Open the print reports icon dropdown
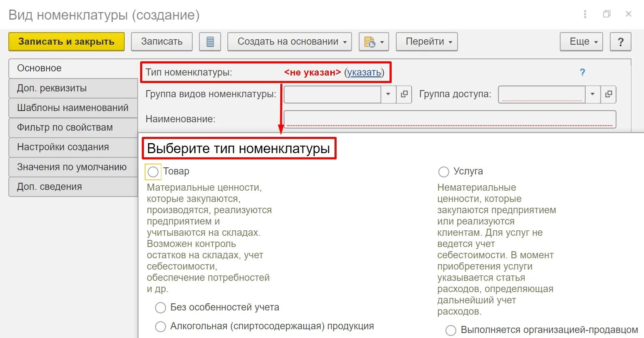Viewport: 644px width, 338px height. 374,42
